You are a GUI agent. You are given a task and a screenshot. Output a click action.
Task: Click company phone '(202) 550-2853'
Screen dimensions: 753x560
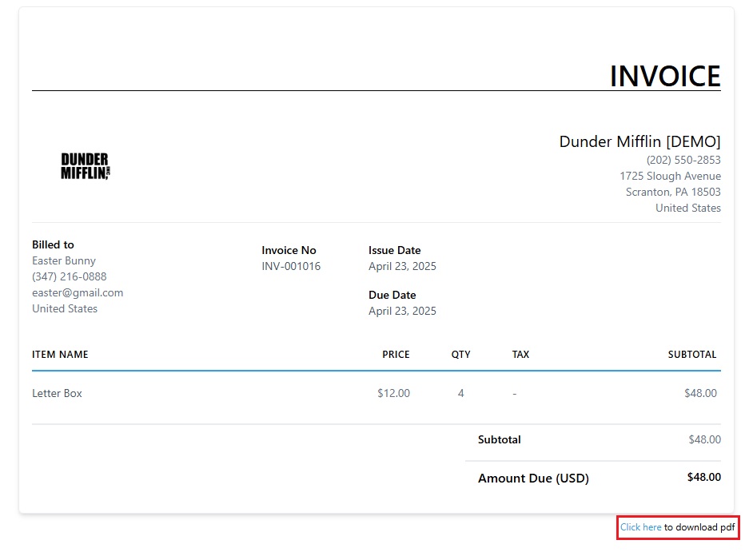click(683, 160)
